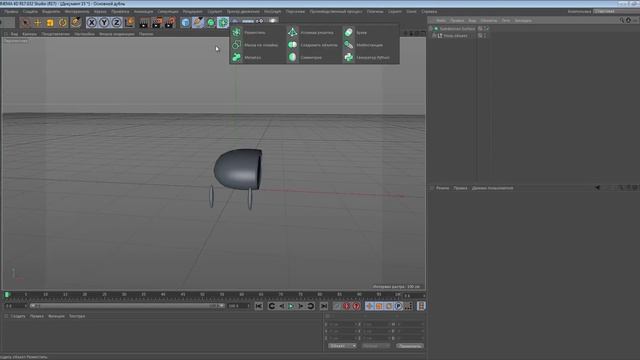Click the Применить (Apply) coordinates button

click(410, 346)
